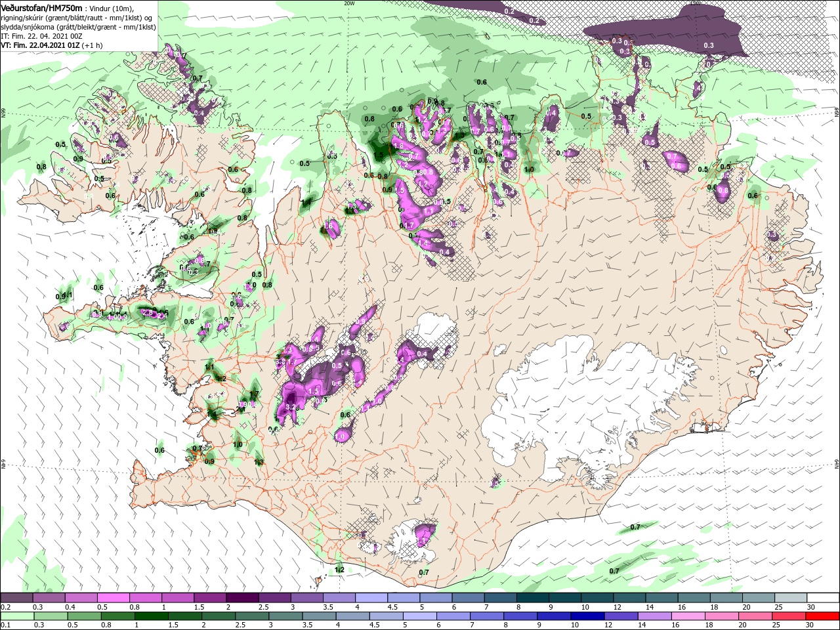Select the 3–3.5 swatch in the lower rain scale

[x=287, y=616]
